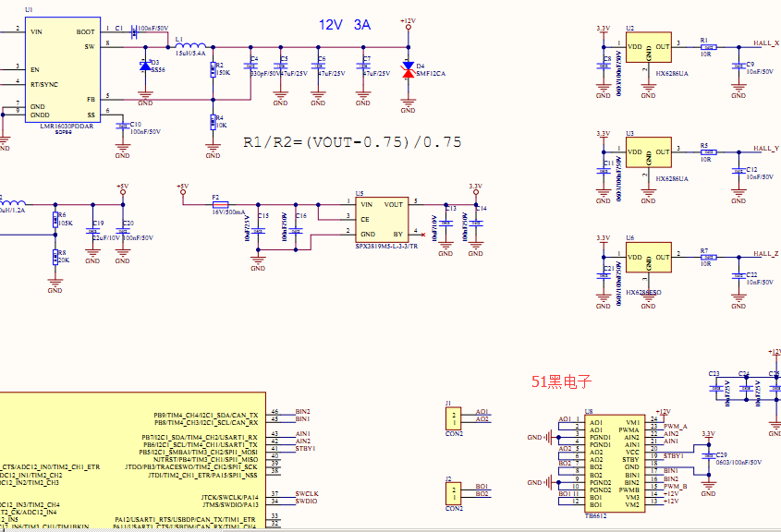Click the blue 12V 3A text label
Viewport: 781px width, 532px height.
tap(345, 25)
